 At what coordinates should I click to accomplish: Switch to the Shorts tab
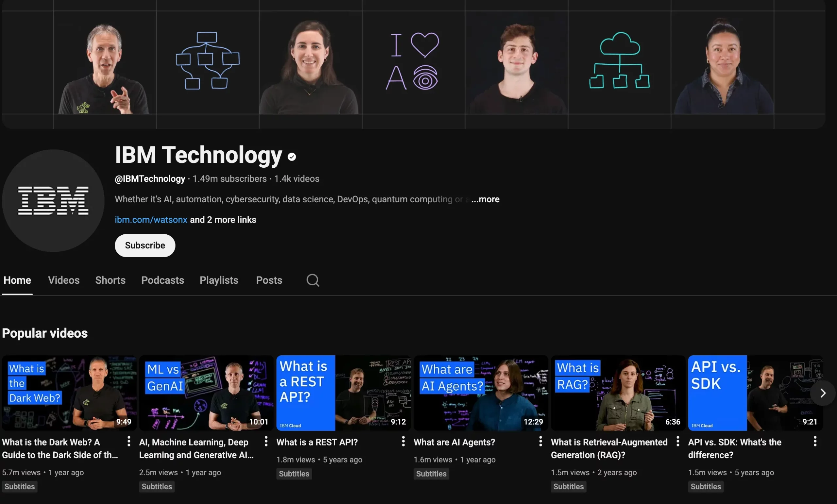pyautogui.click(x=111, y=280)
